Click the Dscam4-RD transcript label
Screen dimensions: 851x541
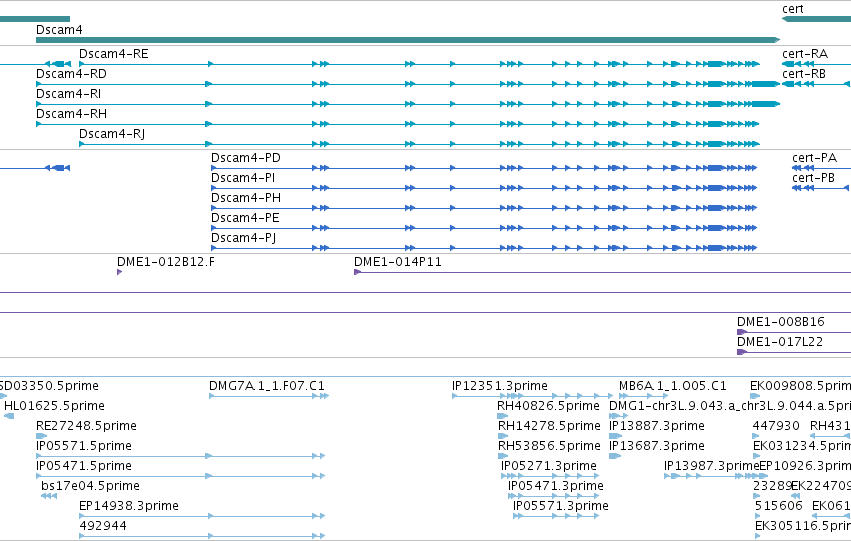[71, 74]
